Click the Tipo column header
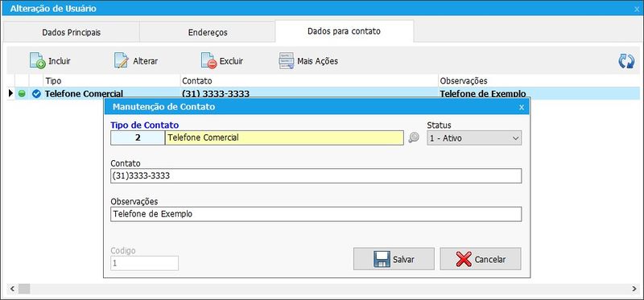644x300 pixels. [x=112, y=81]
